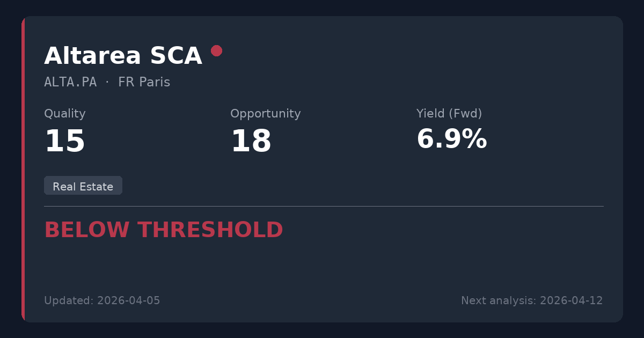
Task: Click the FR Paris exchange label
Action: 144,83
